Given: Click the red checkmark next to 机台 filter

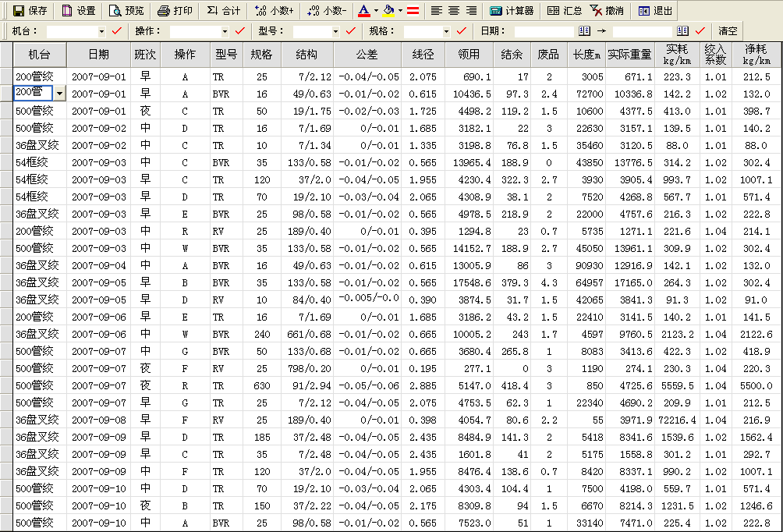Looking at the screenshot, I should (x=117, y=31).
